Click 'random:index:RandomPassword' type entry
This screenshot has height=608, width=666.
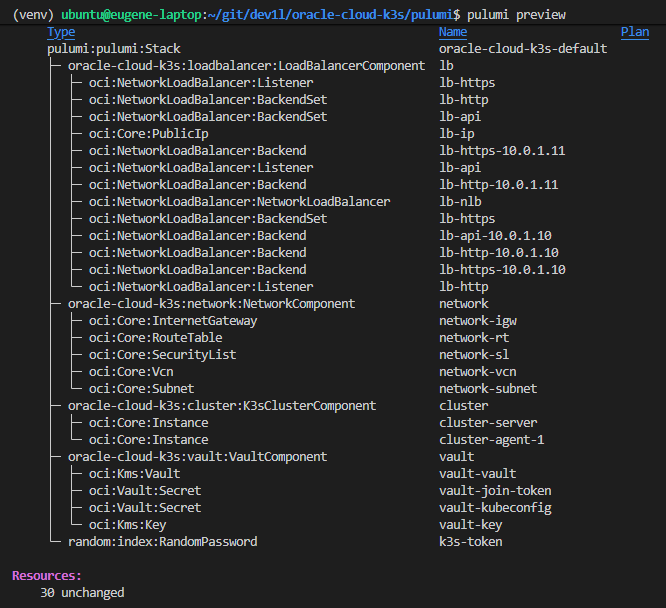point(162,542)
